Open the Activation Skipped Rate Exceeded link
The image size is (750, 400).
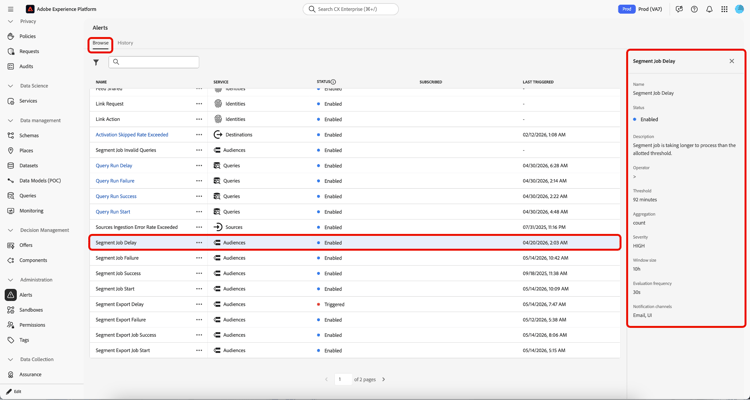pos(132,135)
